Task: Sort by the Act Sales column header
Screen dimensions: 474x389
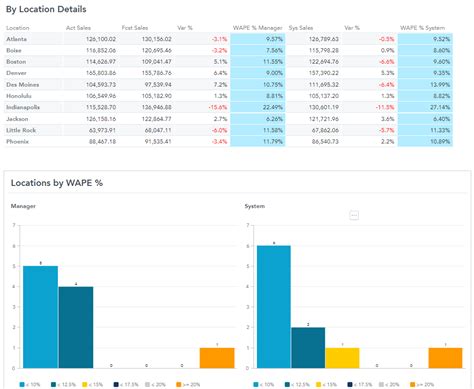Action: [78, 28]
